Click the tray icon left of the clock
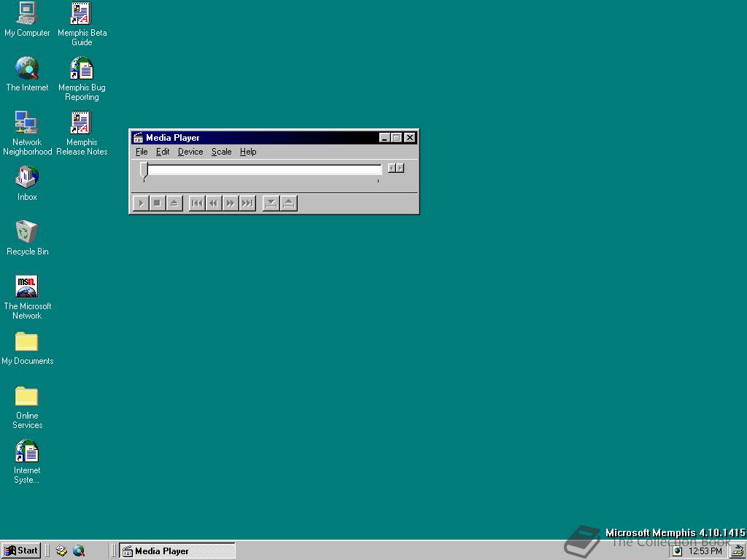The image size is (747, 560). 677,551
